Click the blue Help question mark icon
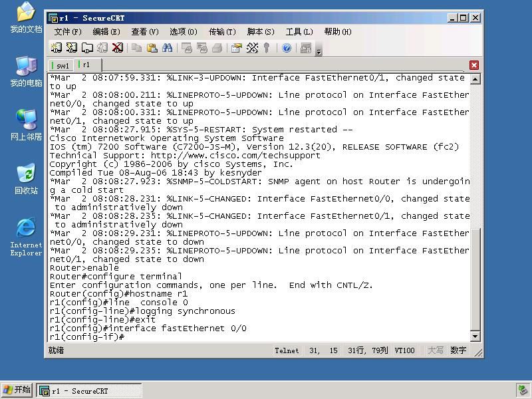 pos(287,48)
